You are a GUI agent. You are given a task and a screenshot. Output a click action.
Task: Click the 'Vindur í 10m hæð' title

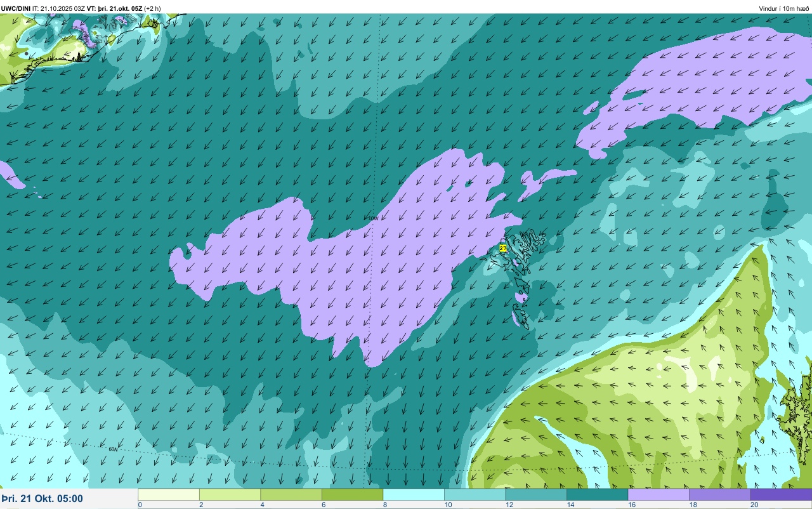(784, 8)
